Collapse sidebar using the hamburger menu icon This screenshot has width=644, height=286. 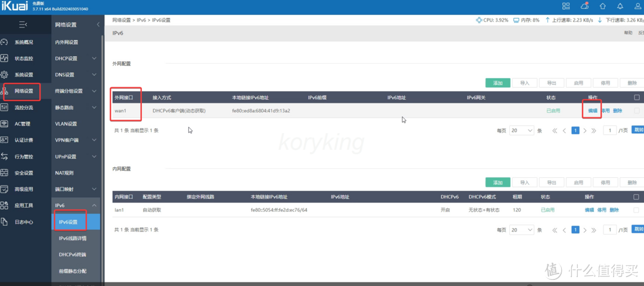(23, 24)
